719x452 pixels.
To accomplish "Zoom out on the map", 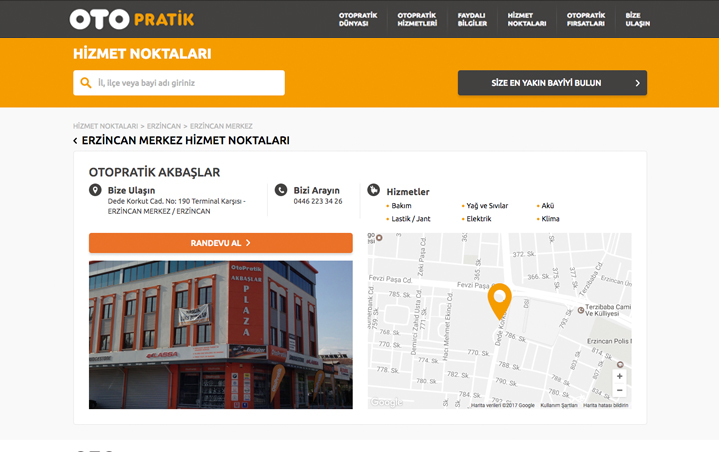I will tap(619, 390).
